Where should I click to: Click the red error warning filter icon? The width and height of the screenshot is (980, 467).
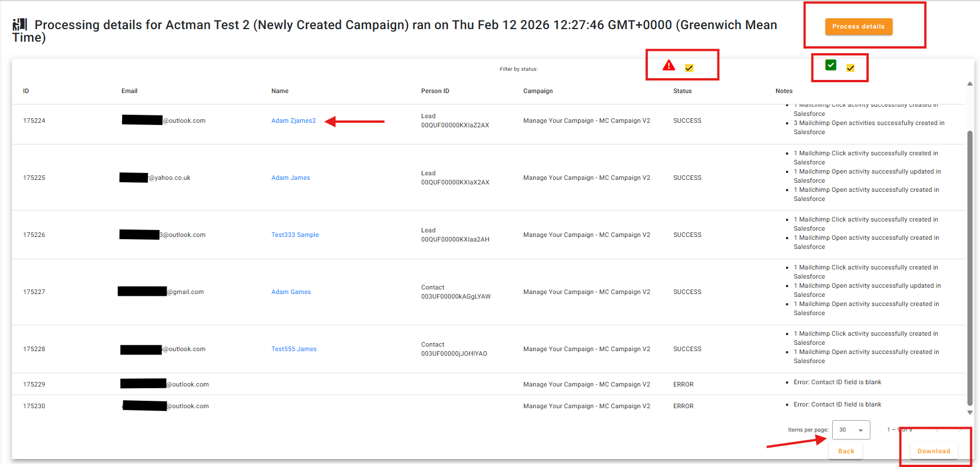(668, 66)
